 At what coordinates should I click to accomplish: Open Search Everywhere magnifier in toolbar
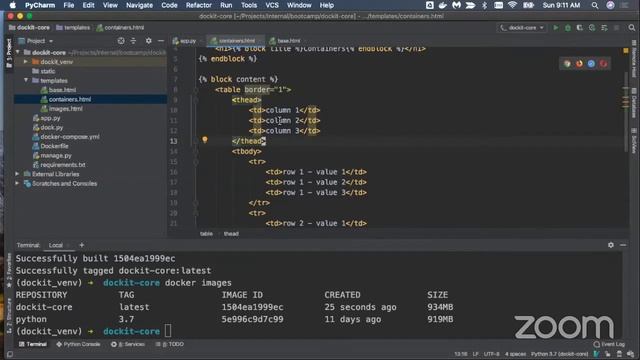click(x=631, y=28)
